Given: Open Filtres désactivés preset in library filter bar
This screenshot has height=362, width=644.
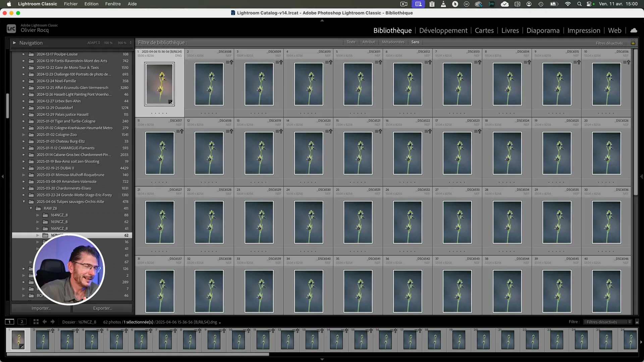Looking at the screenshot, I should click(x=611, y=43).
